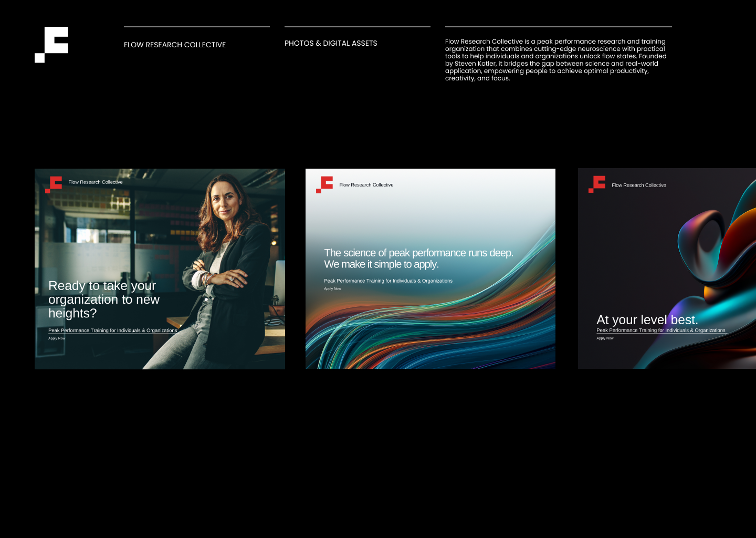Follow Peak Performance Training link on abstract ad
Image resolution: width=756 pixels, height=538 pixels.
pos(661,330)
